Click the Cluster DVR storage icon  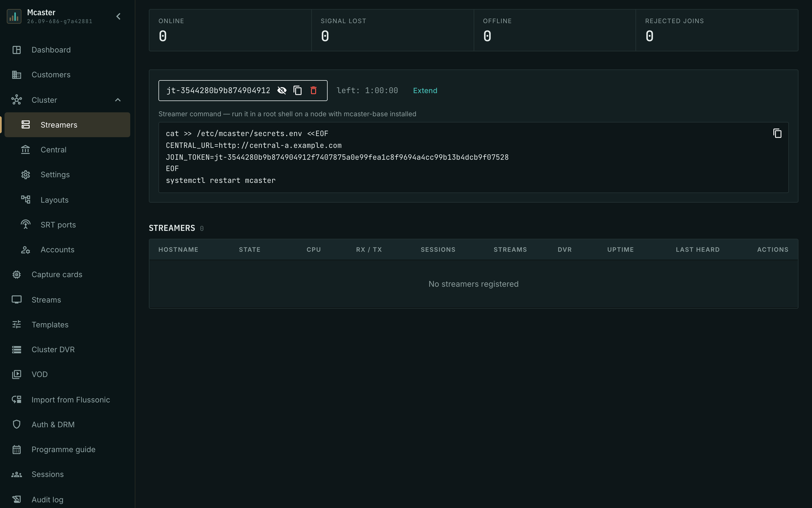point(16,349)
